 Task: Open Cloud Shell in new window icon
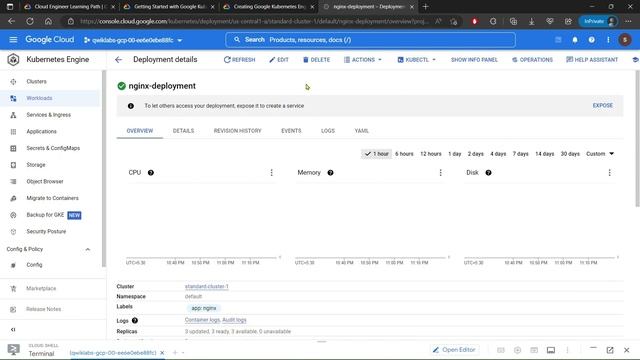pyautogui.click(x=610, y=350)
